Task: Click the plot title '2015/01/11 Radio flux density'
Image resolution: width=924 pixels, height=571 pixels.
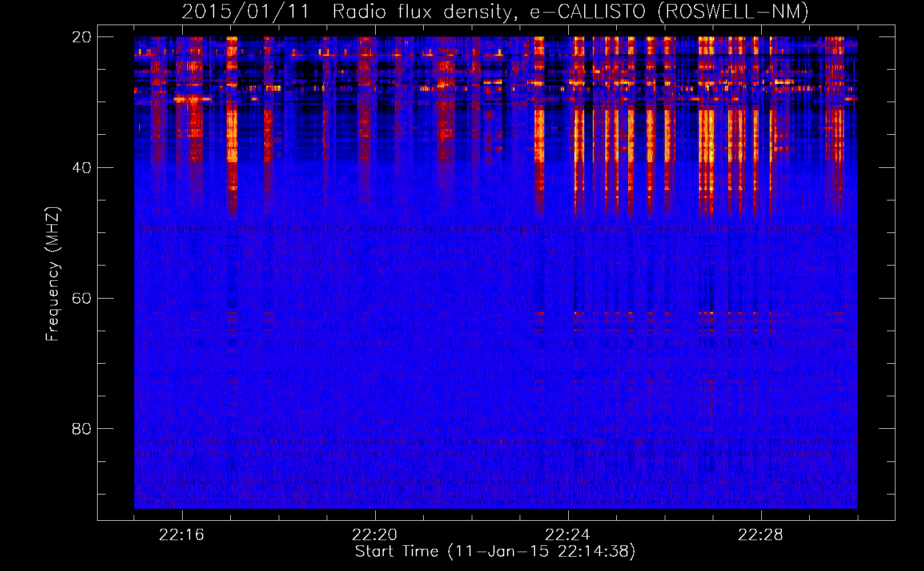Action: click(x=495, y=11)
